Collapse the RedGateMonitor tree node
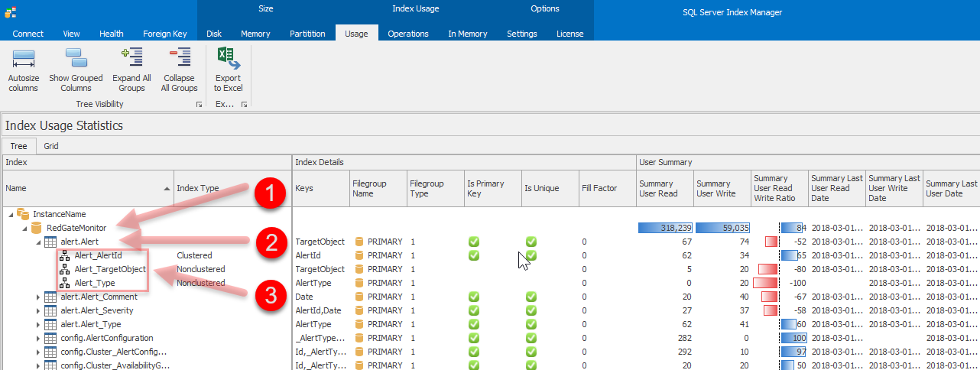Screen dimensions: 980x370 (x=24, y=229)
